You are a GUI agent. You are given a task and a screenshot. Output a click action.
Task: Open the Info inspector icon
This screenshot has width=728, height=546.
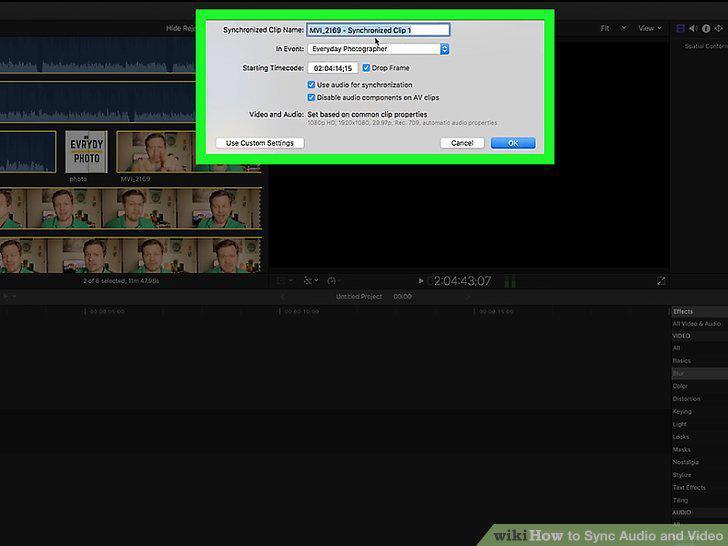(706, 28)
